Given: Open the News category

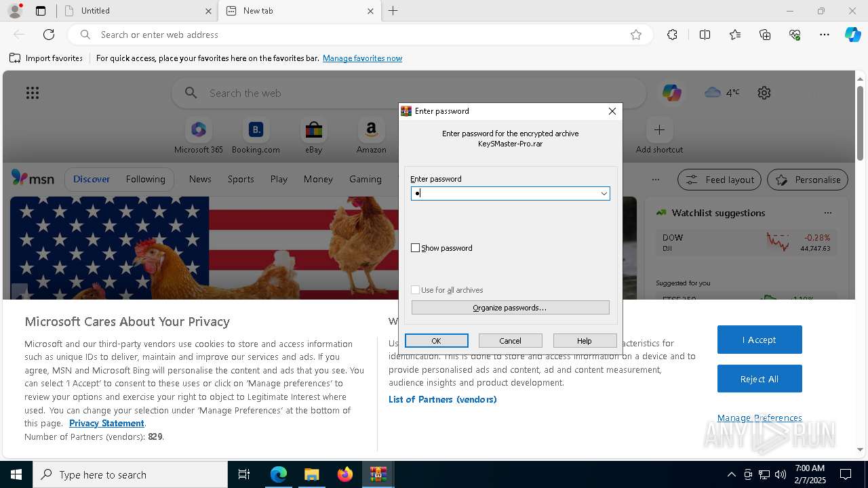Looking at the screenshot, I should (200, 179).
